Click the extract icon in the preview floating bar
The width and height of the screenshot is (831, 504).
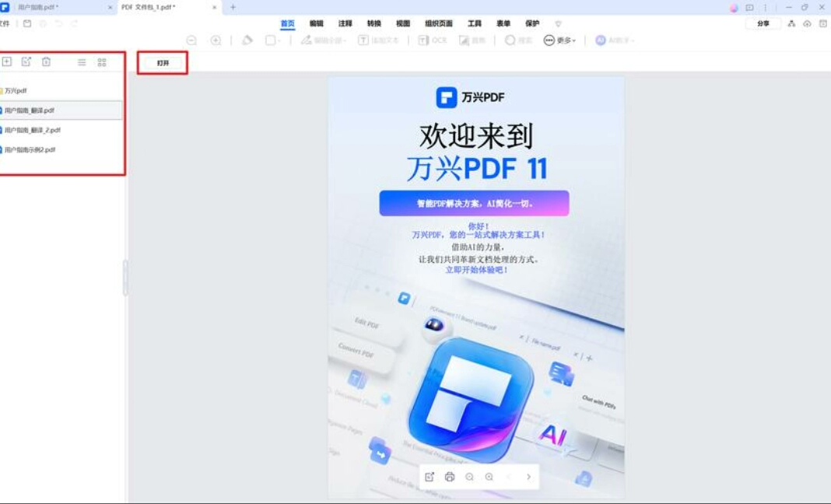[430, 477]
